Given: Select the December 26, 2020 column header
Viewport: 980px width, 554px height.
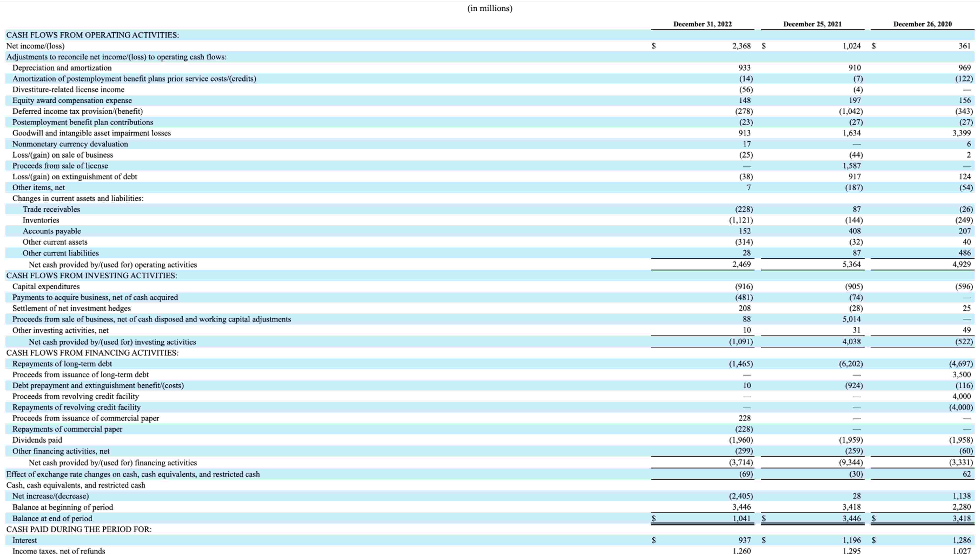Looking at the screenshot, I should [922, 24].
